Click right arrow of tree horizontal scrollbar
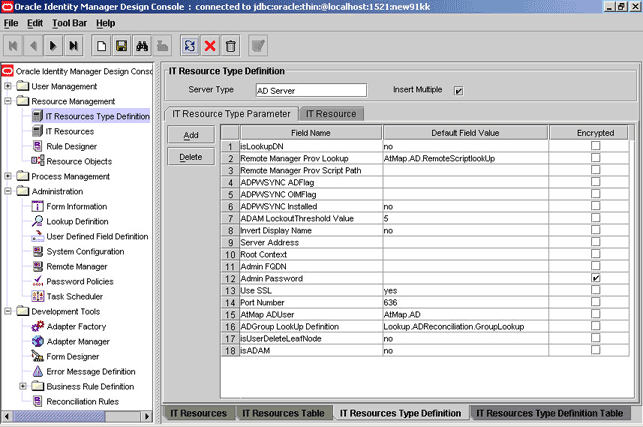The width and height of the screenshot is (643, 427). point(147,416)
